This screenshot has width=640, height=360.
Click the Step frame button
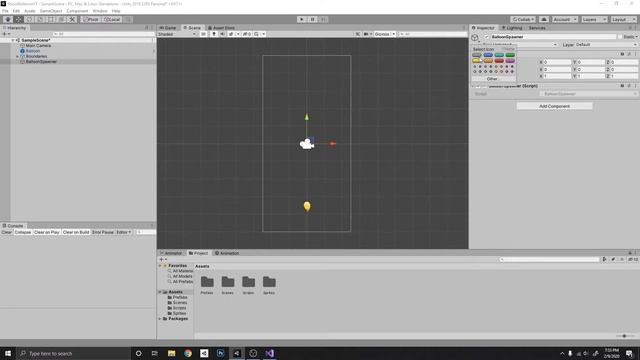pos(323,20)
